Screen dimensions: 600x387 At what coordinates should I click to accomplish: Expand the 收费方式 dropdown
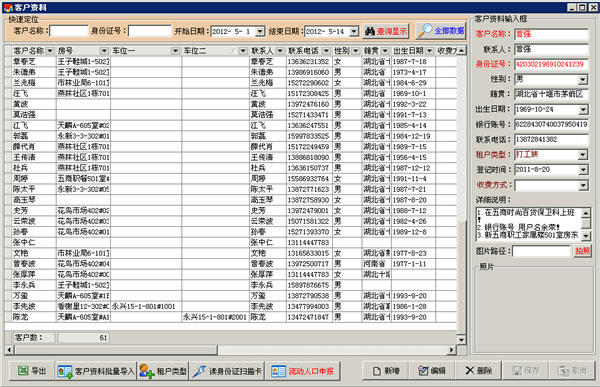(583, 185)
